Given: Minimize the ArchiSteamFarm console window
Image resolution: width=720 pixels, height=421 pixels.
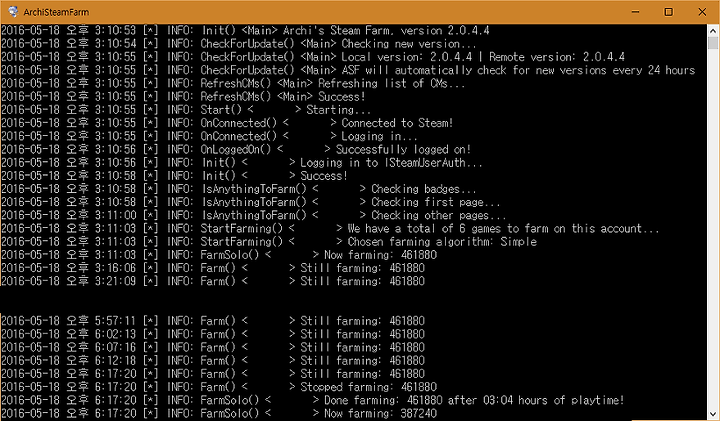Looking at the screenshot, I should (x=636, y=12).
